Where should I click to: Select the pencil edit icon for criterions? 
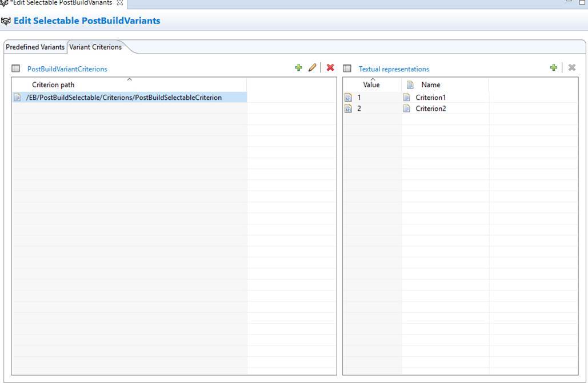pos(313,67)
